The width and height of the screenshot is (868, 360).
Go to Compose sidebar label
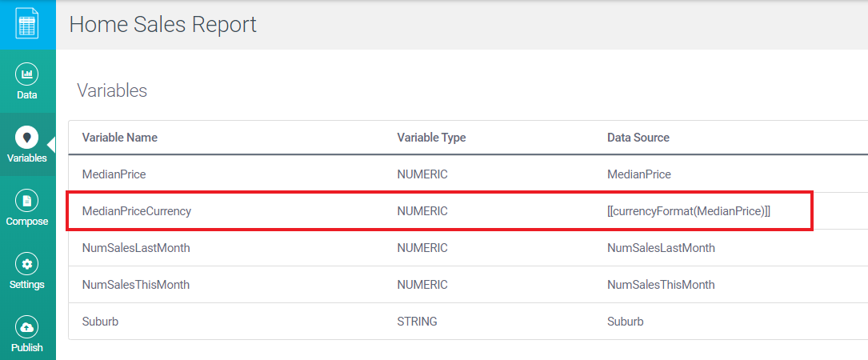[27, 222]
